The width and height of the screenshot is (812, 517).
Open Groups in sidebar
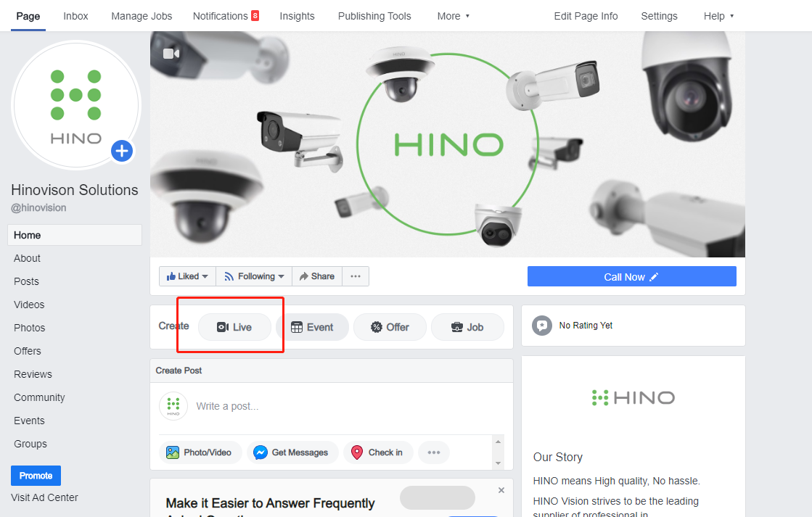pyautogui.click(x=30, y=444)
